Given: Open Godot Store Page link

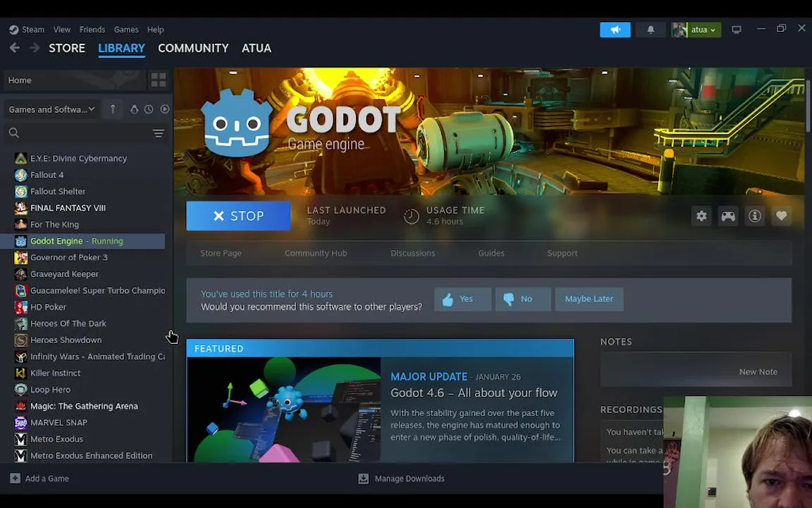Looking at the screenshot, I should (221, 253).
